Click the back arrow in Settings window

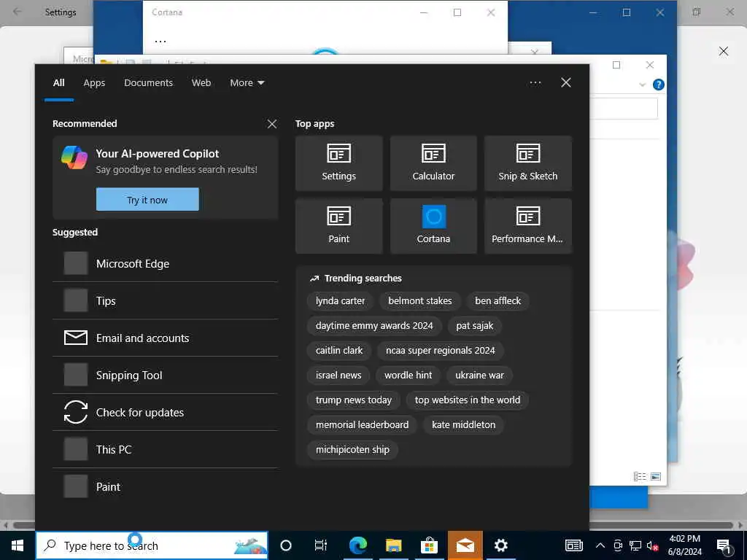pos(18,12)
